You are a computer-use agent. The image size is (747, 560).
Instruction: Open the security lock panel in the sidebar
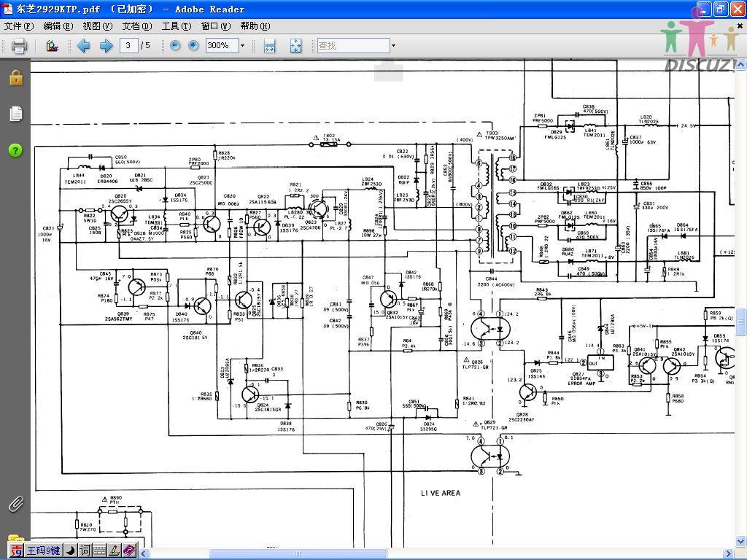pos(16,77)
